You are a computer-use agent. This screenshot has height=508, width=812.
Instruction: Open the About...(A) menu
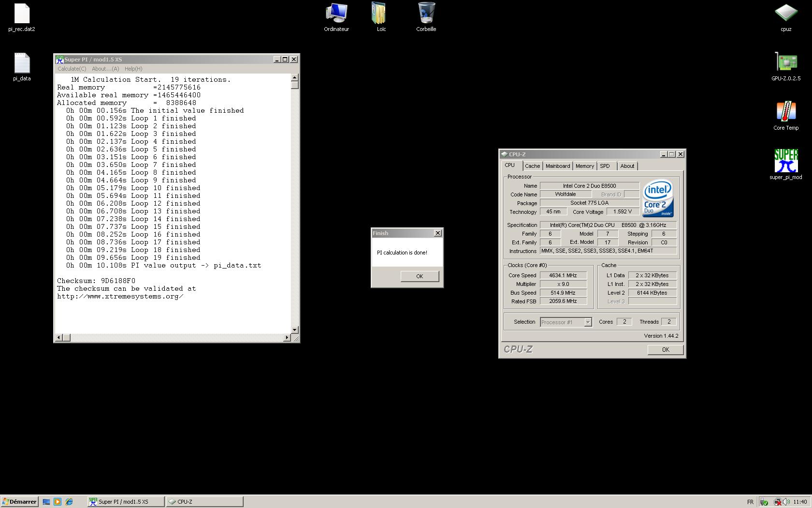tap(105, 69)
